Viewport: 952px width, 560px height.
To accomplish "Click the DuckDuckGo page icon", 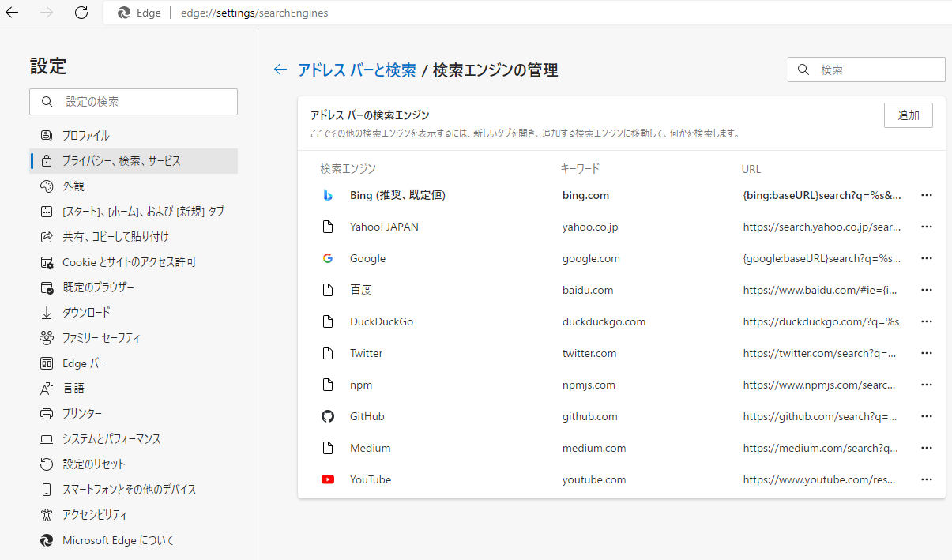I will [328, 321].
